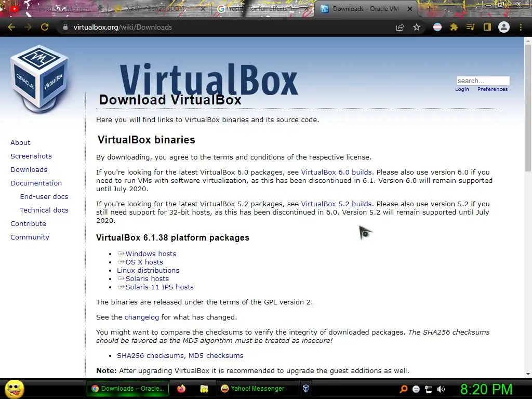Go back with the browser back arrow
Viewport: 532px width, 399px height.
click(11, 27)
